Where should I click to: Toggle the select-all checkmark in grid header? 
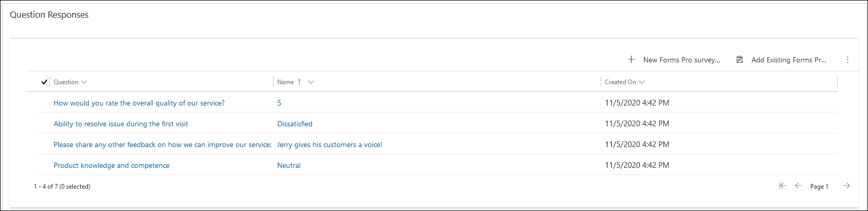point(44,82)
